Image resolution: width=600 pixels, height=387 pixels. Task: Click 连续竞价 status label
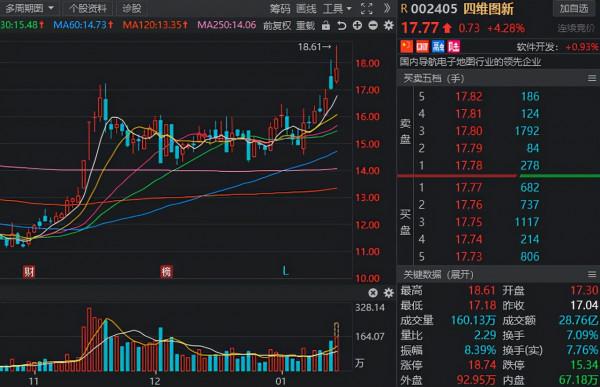(x=576, y=28)
